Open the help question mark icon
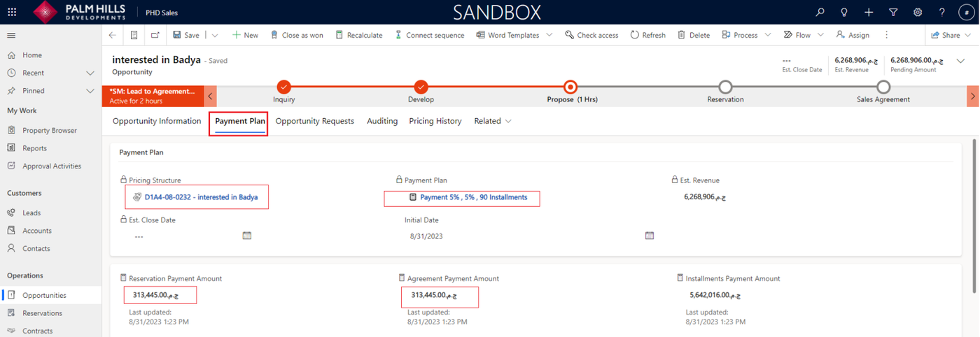The width and height of the screenshot is (980, 337). [942, 12]
